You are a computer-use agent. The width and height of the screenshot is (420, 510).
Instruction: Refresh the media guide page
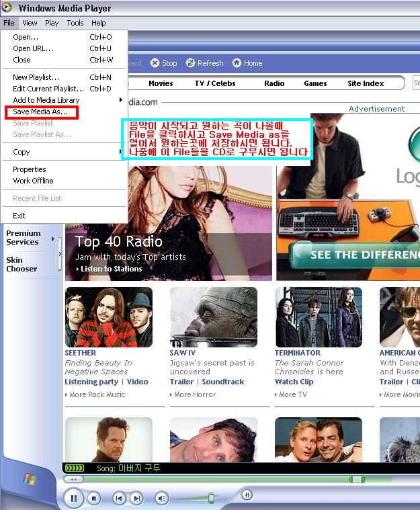point(192,63)
